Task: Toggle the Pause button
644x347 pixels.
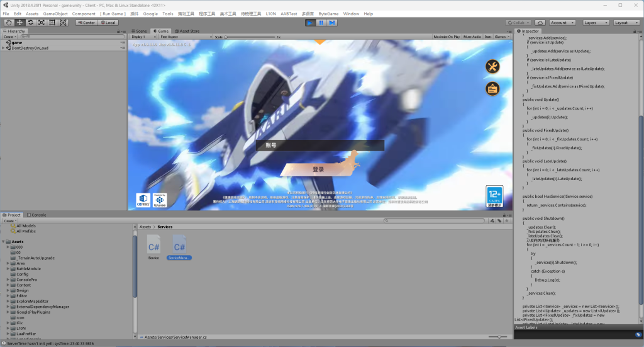Action: [x=321, y=23]
